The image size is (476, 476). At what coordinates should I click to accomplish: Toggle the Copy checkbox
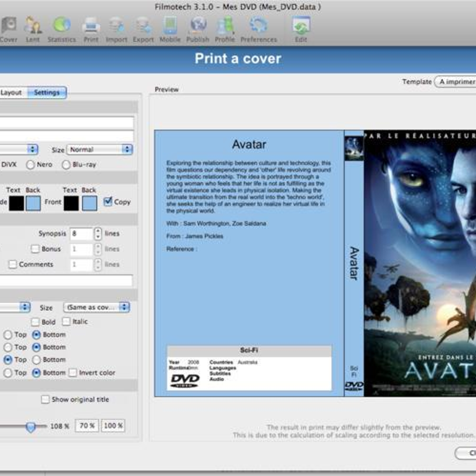[x=108, y=202]
